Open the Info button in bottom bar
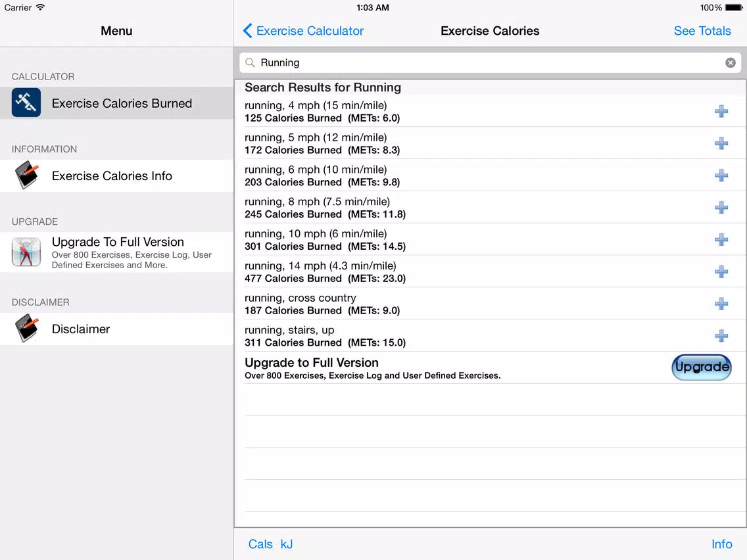Viewport: 747px width, 560px height. [x=721, y=544]
